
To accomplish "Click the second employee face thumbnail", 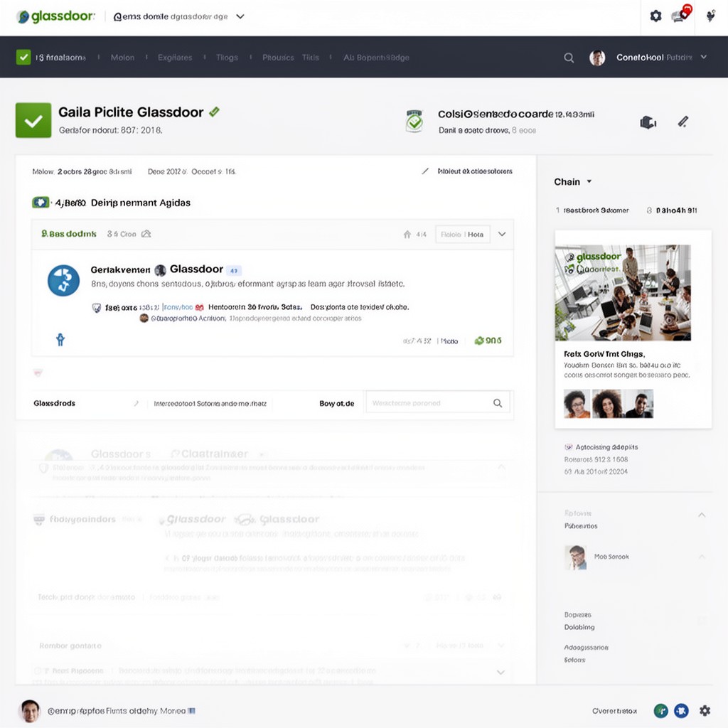I will 607,404.
